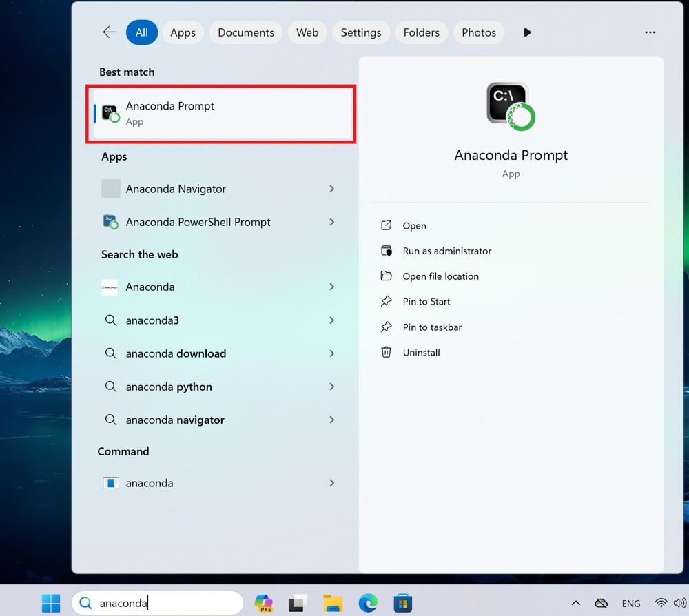This screenshot has width=689, height=616.
Task: Choose Open file location
Action: click(x=441, y=276)
